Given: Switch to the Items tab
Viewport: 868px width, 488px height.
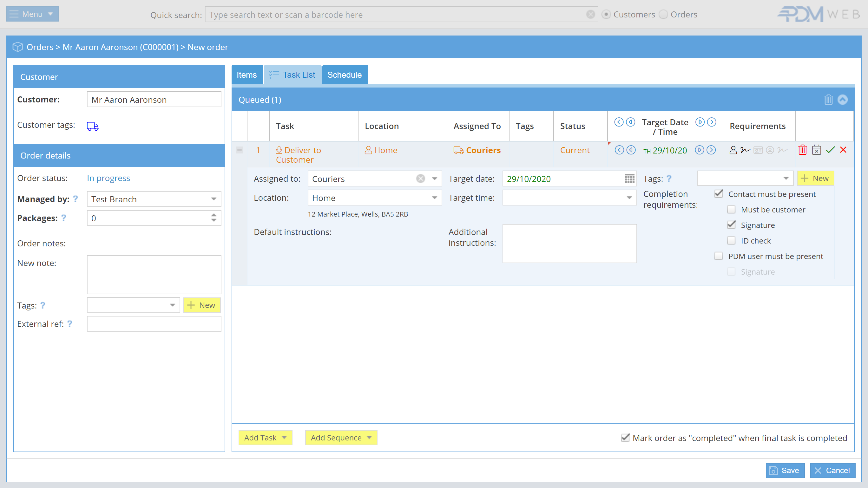Looking at the screenshot, I should pyautogui.click(x=247, y=75).
